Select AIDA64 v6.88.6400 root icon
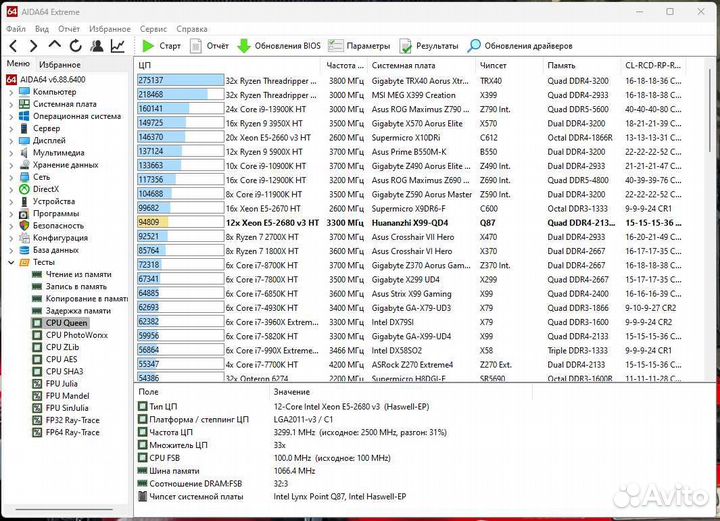 (11, 79)
